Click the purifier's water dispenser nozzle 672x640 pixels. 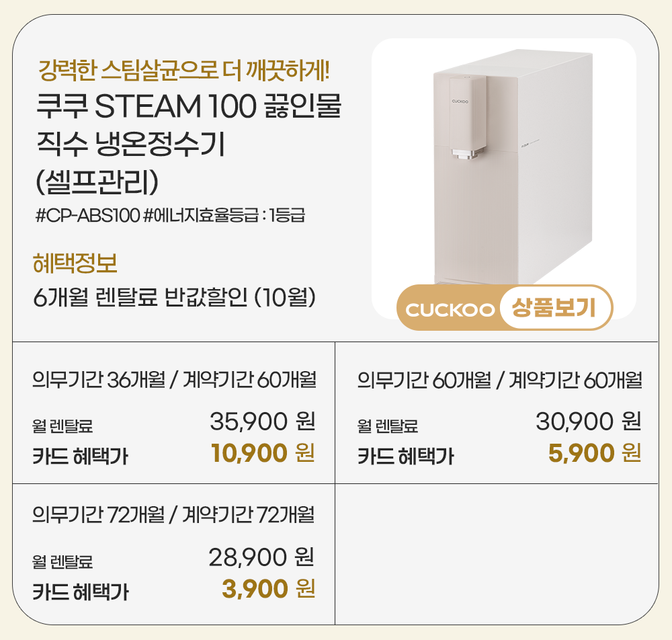pos(463,155)
